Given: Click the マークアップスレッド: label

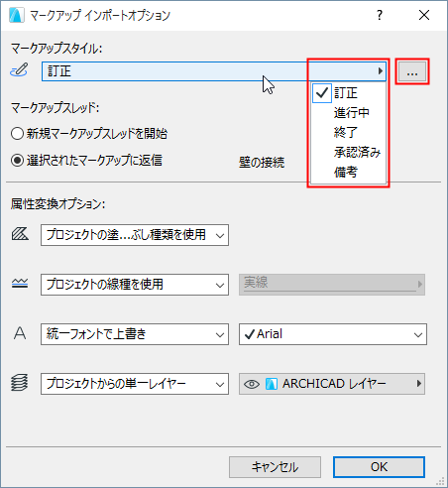Looking at the screenshot, I should 56,108.
